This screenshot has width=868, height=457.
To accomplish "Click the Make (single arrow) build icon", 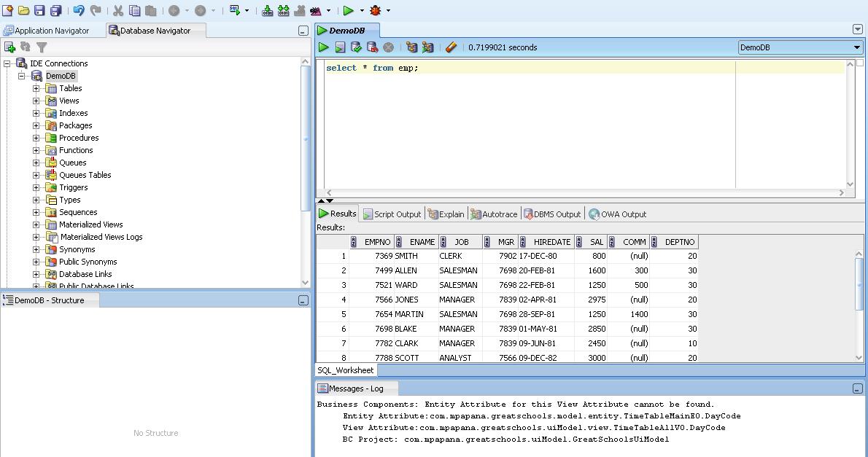I will pos(268,10).
